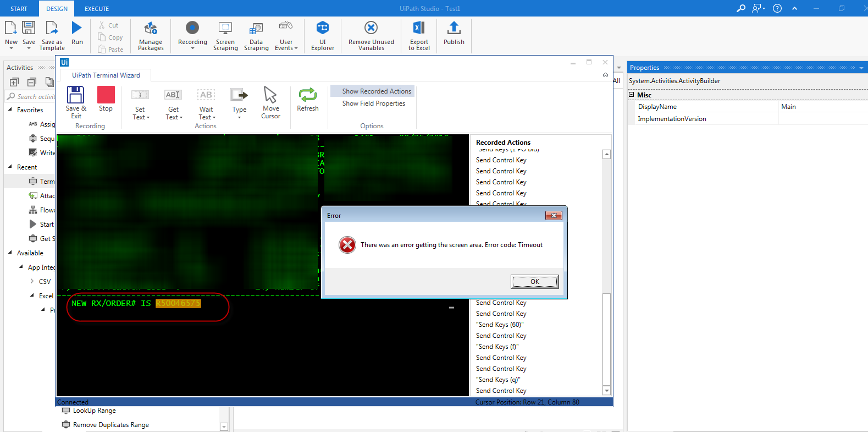Open the Properties panel options arrow
The width and height of the screenshot is (868, 432).
861,68
